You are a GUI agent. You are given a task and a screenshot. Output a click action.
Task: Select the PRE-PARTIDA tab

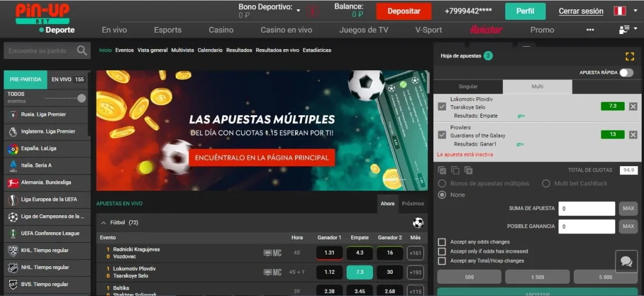point(25,80)
